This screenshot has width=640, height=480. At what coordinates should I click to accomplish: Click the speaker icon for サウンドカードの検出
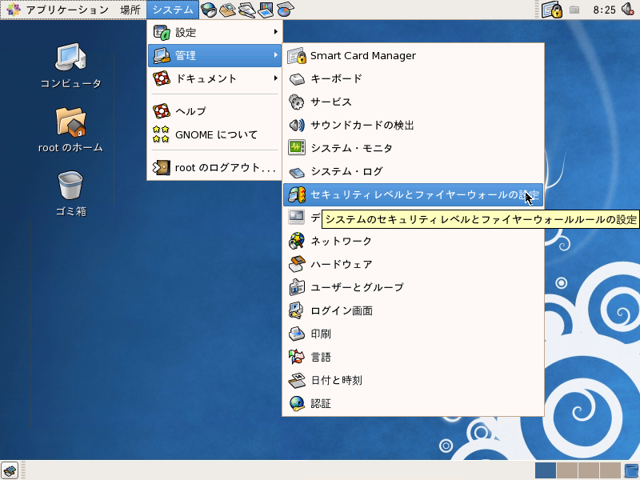[296, 125]
